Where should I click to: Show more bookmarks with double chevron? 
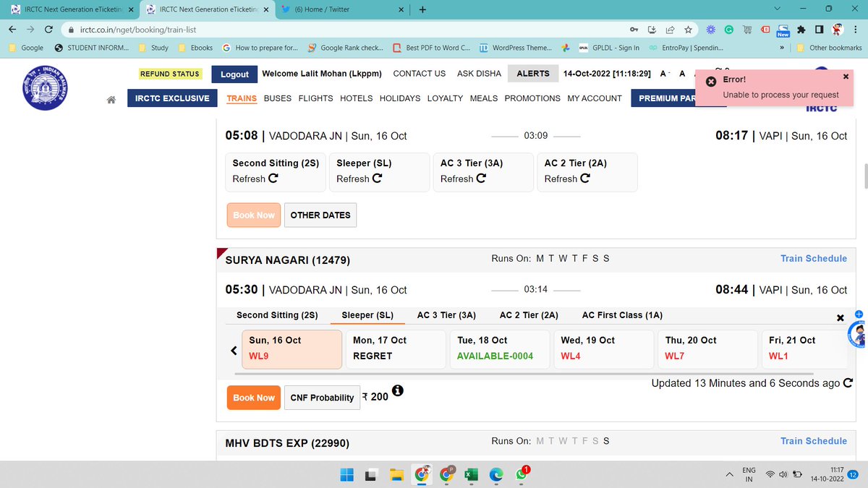[x=783, y=48]
